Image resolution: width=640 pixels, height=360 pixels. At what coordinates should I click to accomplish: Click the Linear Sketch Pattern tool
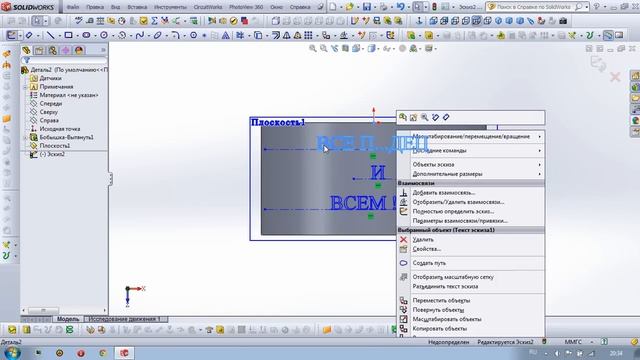[x=308, y=36]
